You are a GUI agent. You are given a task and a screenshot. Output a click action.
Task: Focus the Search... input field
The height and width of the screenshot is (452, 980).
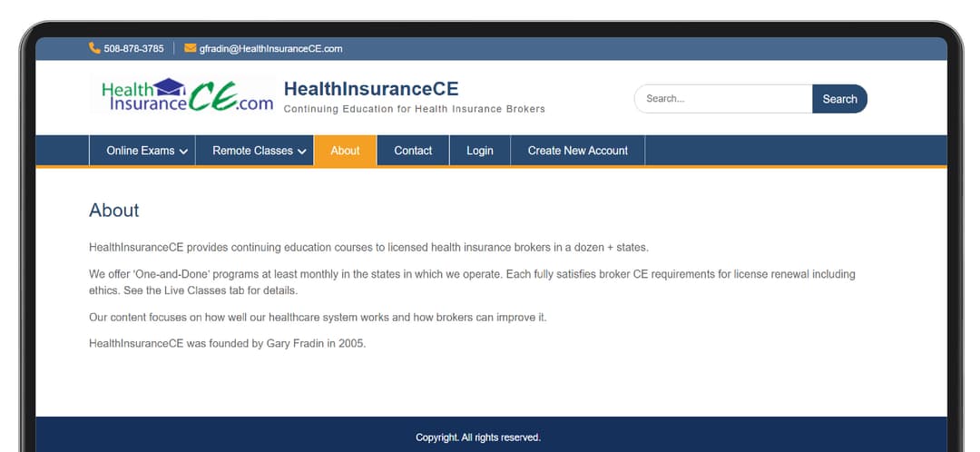tap(724, 99)
